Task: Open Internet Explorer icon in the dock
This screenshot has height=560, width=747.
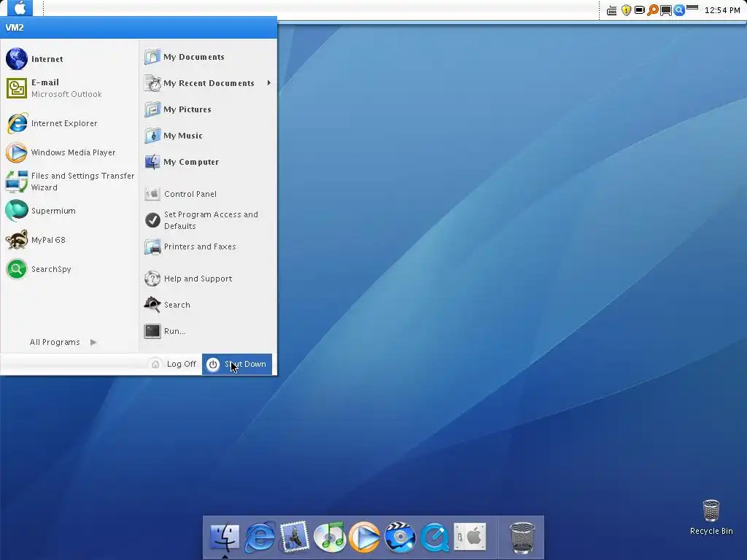Action: coord(260,537)
